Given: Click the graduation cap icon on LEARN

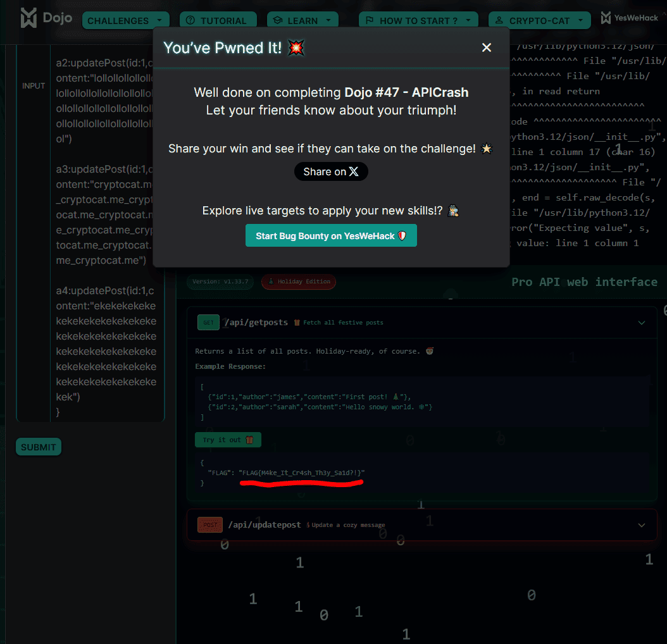Looking at the screenshot, I should [x=277, y=20].
